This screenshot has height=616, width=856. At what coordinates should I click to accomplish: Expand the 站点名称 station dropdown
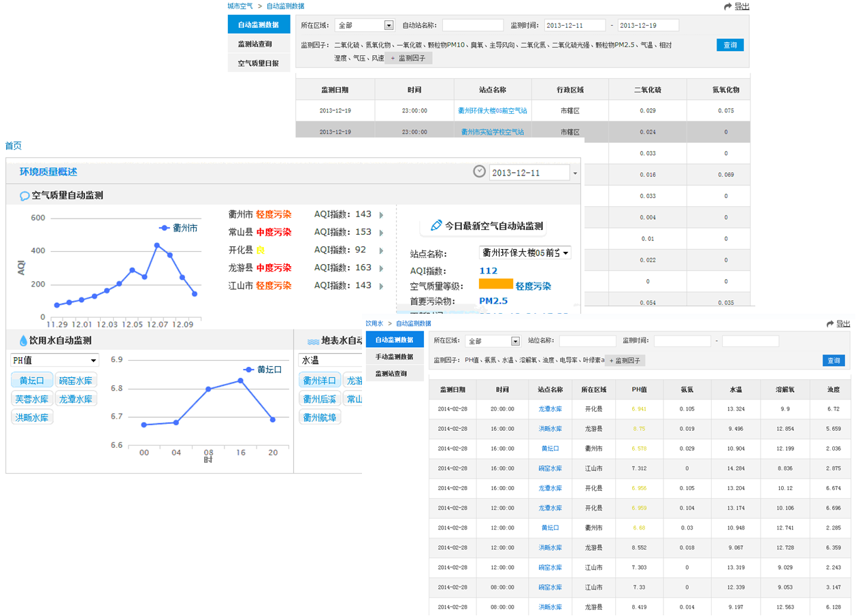click(x=525, y=253)
